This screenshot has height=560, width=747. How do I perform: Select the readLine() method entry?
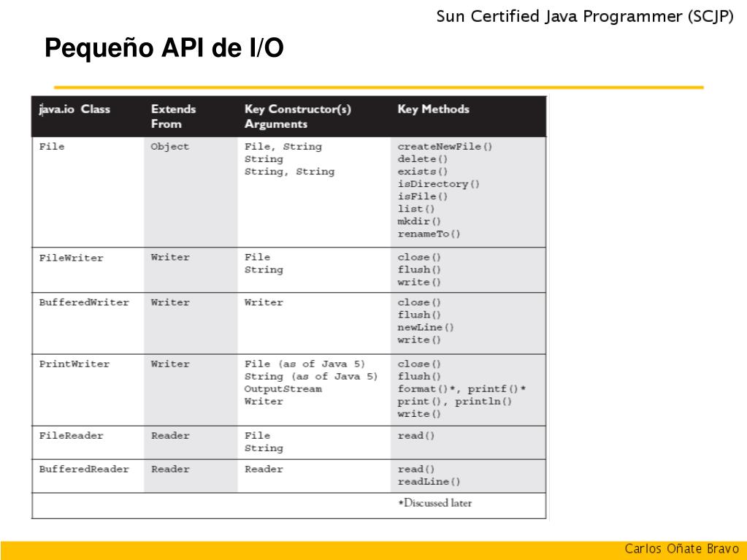[x=429, y=481]
